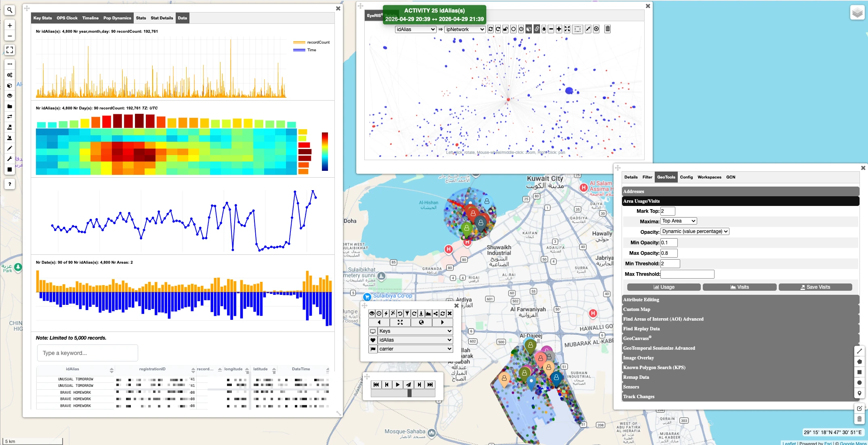Viewport: 868px width, 445px height.
Task: Click the share icon in replay panel
Action: pos(435,313)
